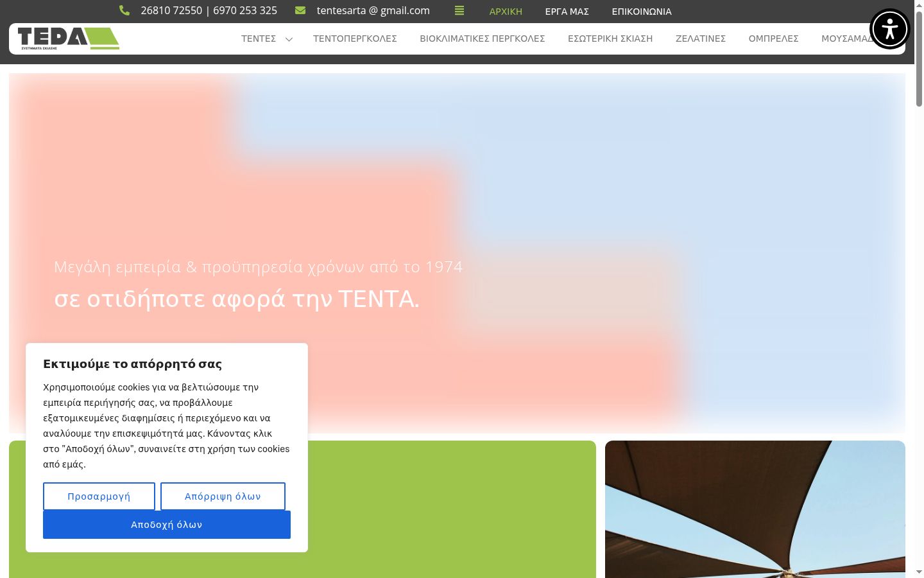Select ΤΕΝΤΕΣ in the navigation

tap(259, 39)
